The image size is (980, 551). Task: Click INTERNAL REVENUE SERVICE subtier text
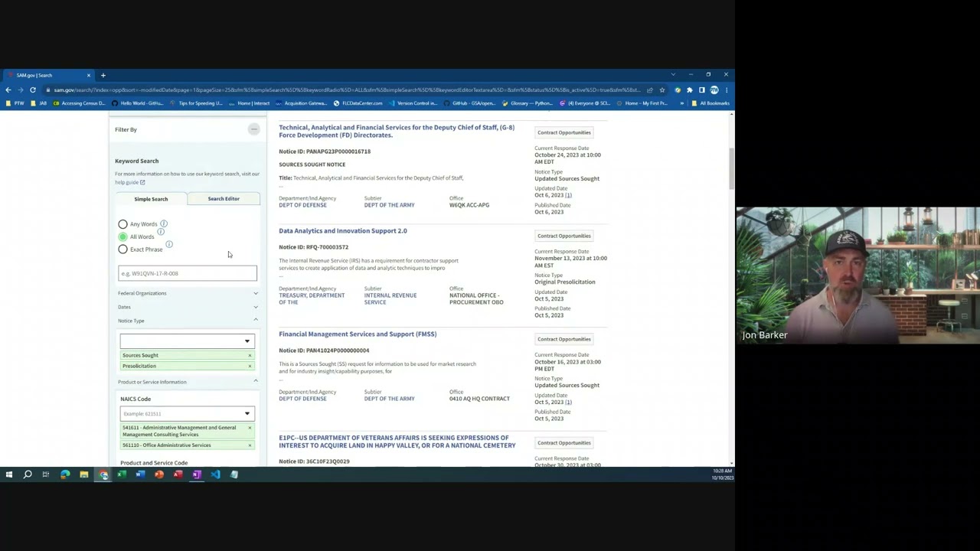(390, 298)
